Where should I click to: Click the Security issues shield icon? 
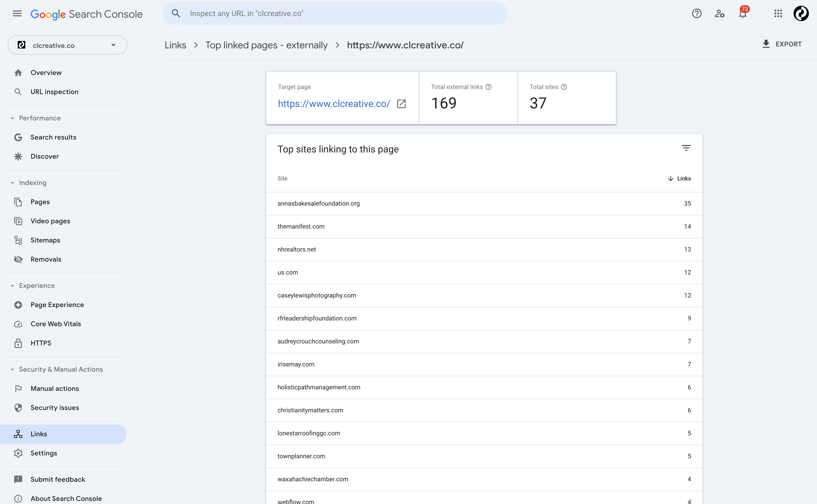[x=18, y=408]
